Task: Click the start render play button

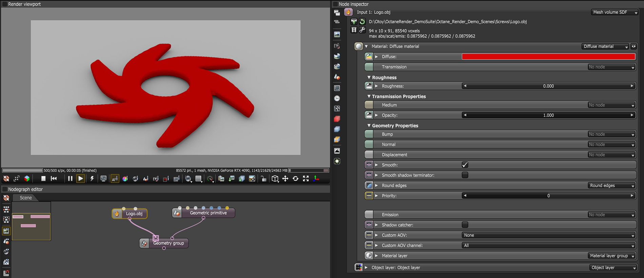Action: tap(80, 178)
